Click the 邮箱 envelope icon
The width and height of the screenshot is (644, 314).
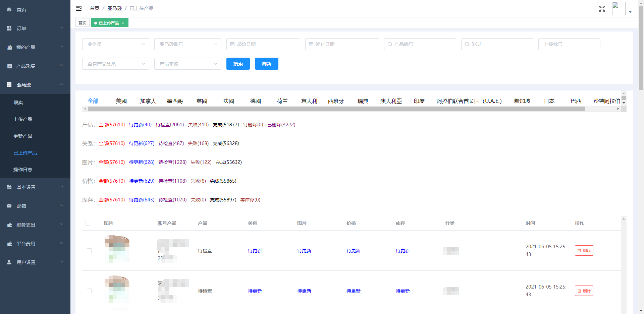pos(9,206)
